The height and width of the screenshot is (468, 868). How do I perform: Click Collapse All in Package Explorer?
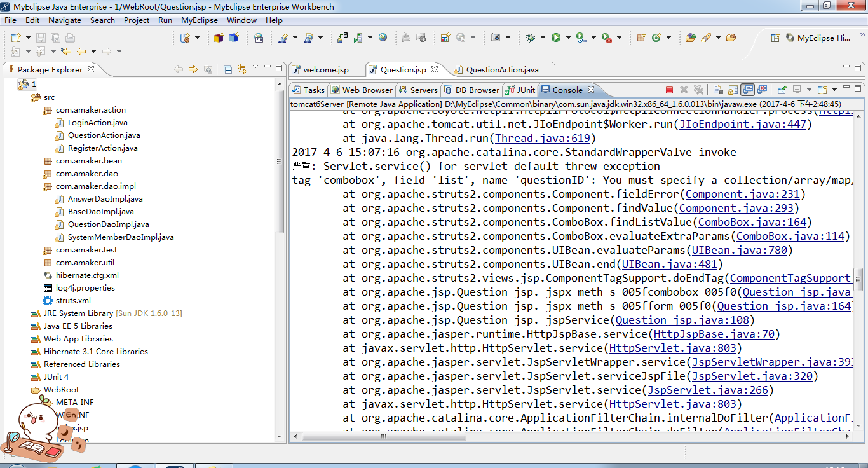(227, 69)
